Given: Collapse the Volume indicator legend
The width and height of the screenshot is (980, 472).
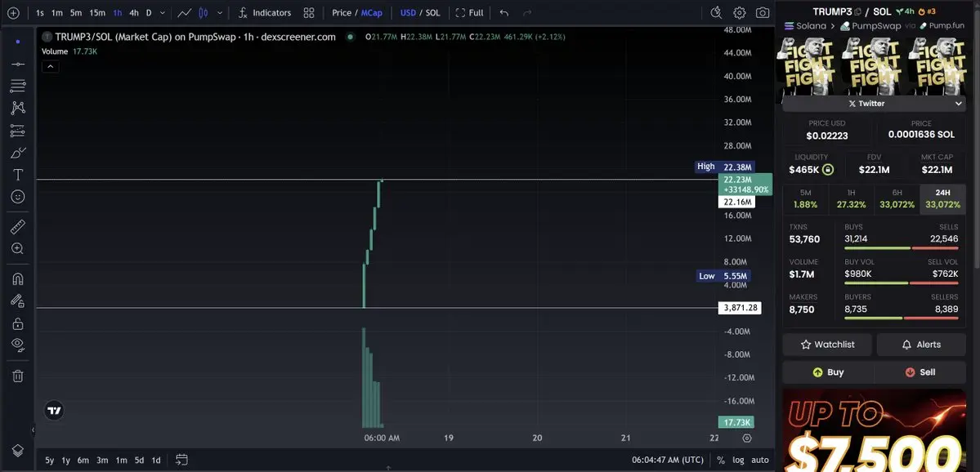Looking at the screenshot, I should click(50, 66).
